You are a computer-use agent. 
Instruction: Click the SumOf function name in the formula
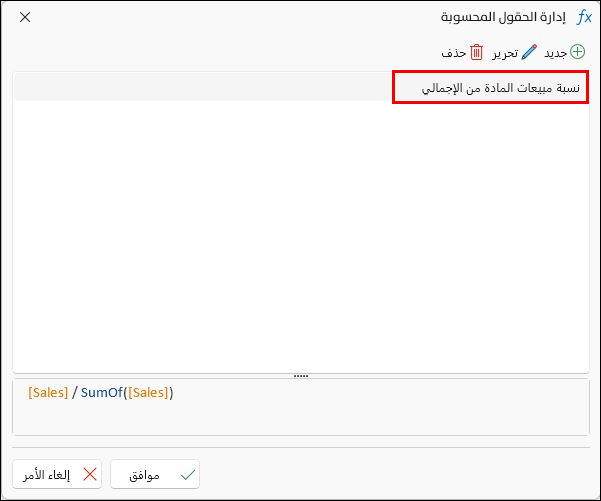[x=102, y=393]
